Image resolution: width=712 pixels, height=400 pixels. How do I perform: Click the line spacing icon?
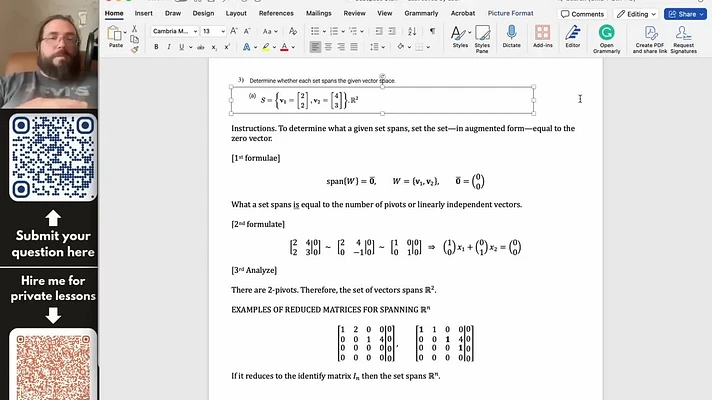[374, 47]
